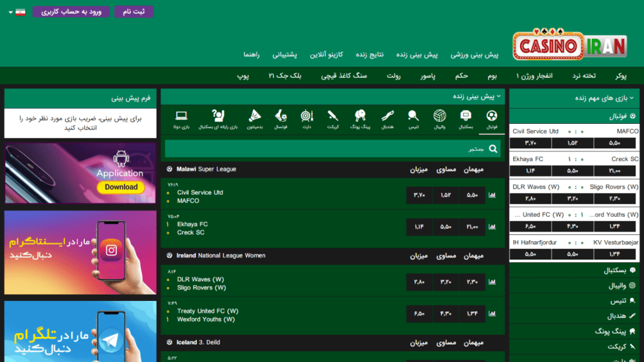The height and width of the screenshot is (362, 644).
Task: Click the ثبت نام register button
Action: [x=133, y=12]
